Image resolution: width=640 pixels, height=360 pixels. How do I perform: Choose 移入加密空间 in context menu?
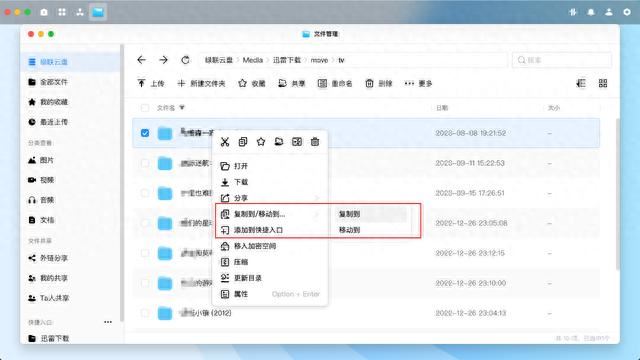[x=270, y=246]
